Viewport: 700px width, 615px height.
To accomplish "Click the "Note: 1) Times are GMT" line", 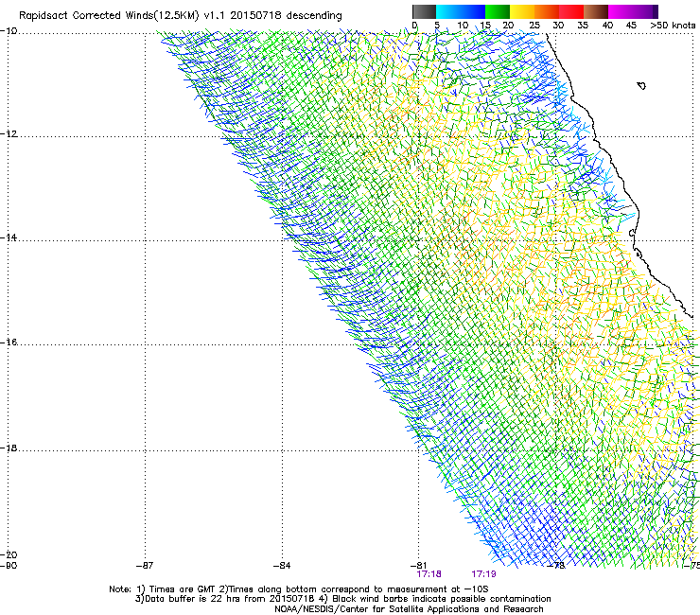I will click(299, 589).
